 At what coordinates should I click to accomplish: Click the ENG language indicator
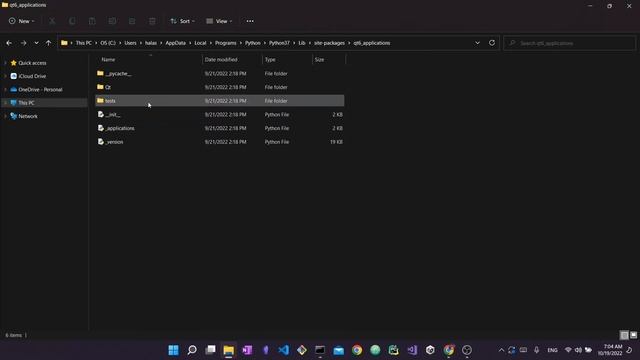[x=552, y=350]
